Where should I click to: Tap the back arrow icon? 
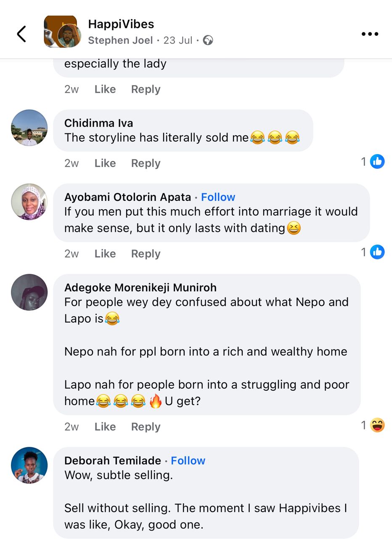21,34
